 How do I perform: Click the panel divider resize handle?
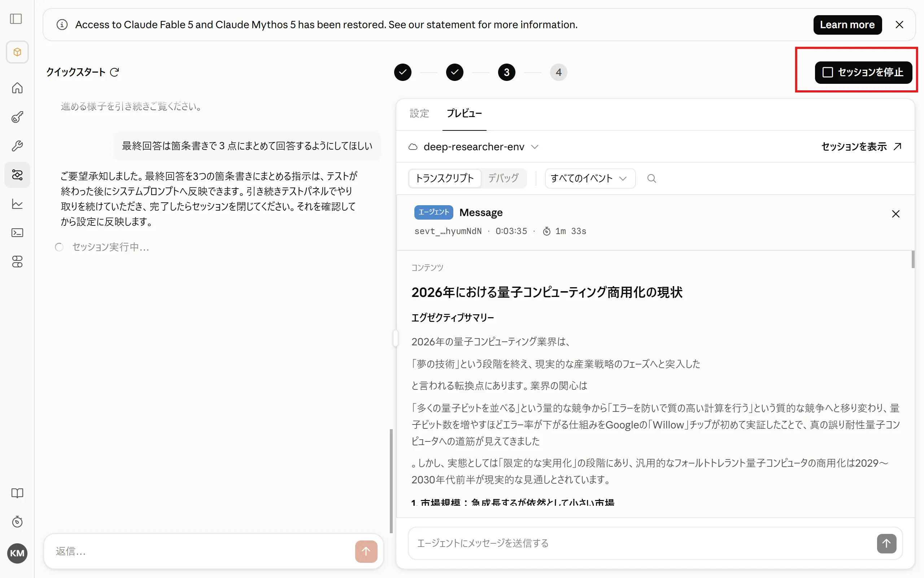pyautogui.click(x=395, y=338)
